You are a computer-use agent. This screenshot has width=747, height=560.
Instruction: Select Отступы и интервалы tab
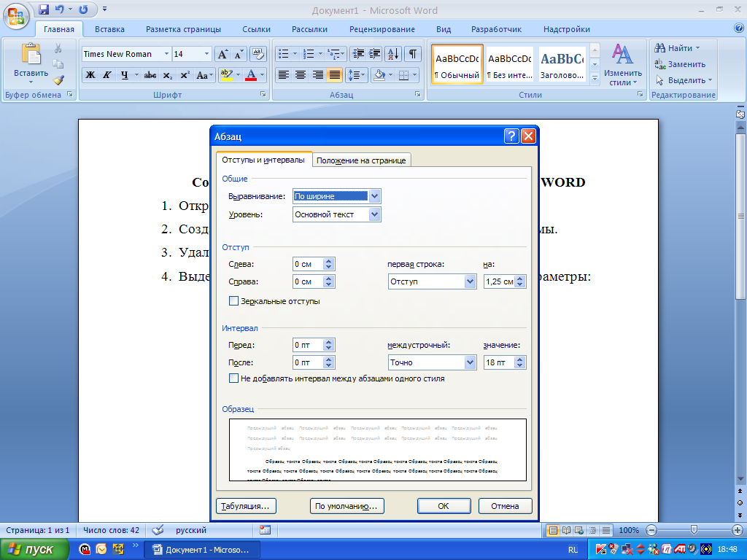(x=263, y=160)
